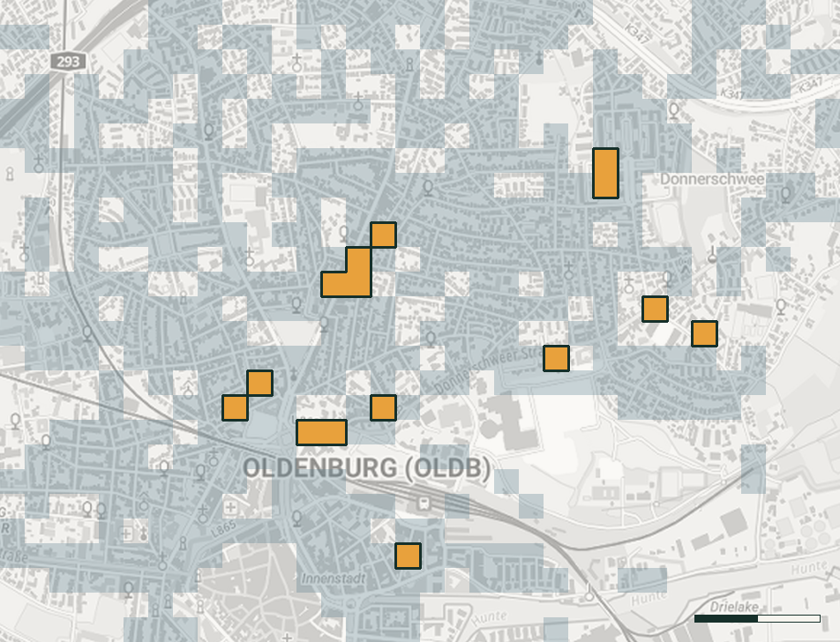Click the L865 road label
Image resolution: width=840 pixels, height=642 pixels.
click(x=223, y=529)
